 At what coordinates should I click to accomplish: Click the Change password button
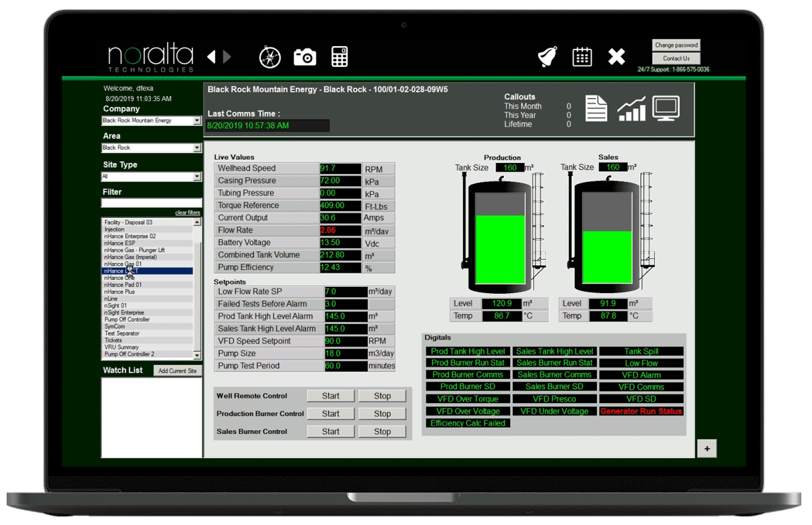[x=676, y=45]
